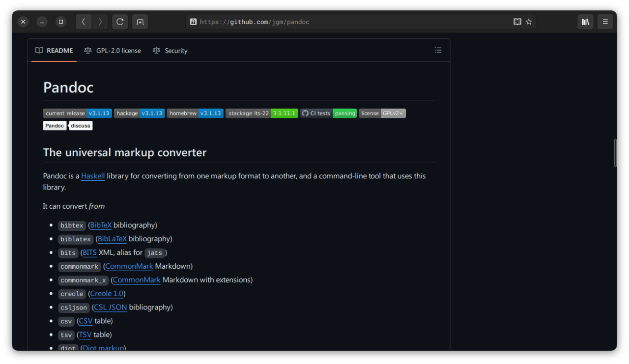This screenshot has height=364, width=629.
Task: Click the browser forward arrow button
Action: 100,22
